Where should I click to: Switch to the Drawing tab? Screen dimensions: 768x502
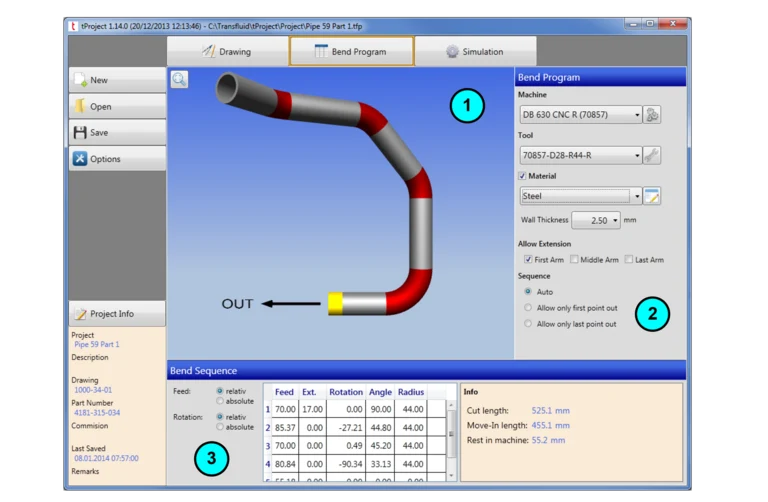tap(227, 51)
